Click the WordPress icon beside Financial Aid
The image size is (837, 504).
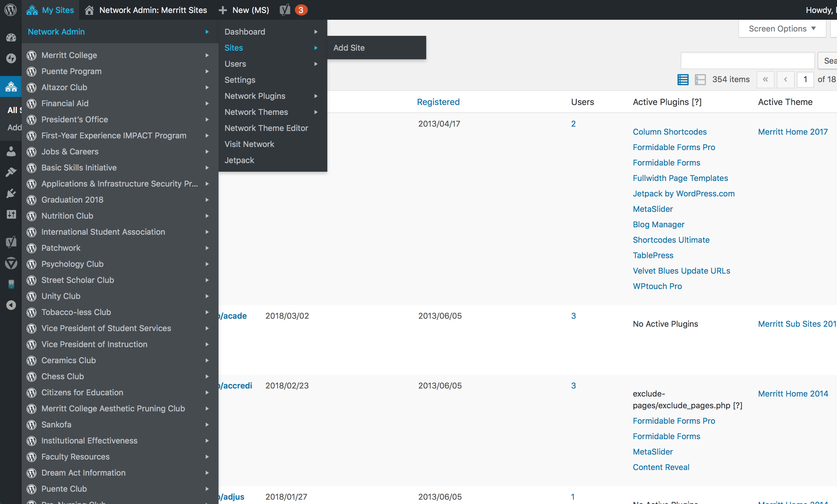32,103
